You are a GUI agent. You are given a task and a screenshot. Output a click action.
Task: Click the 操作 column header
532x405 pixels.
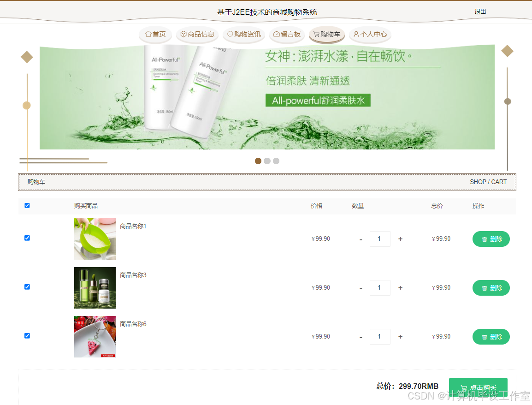point(479,206)
